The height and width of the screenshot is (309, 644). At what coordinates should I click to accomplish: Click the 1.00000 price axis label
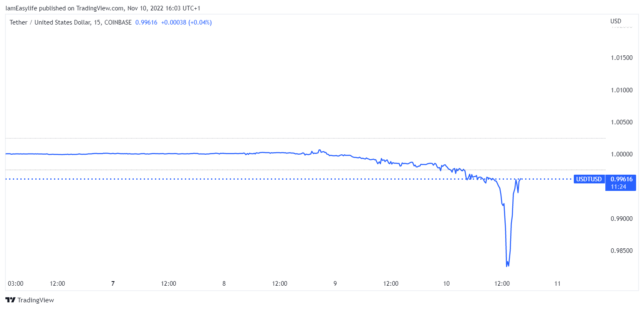[622, 154]
